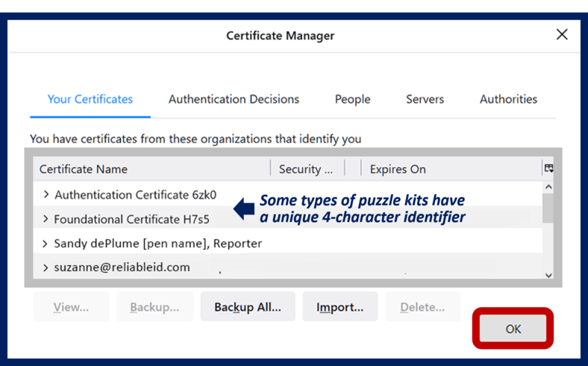
Task: Click the Security column header
Action: pos(306,170)
